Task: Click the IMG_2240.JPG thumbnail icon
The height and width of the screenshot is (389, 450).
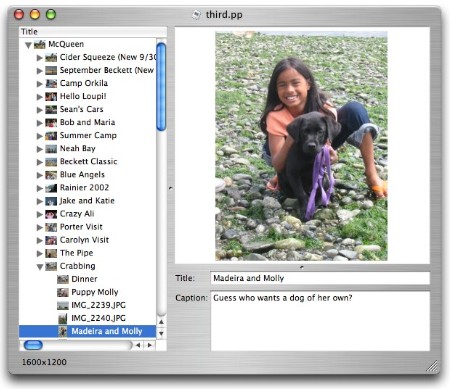Action: 63,319
